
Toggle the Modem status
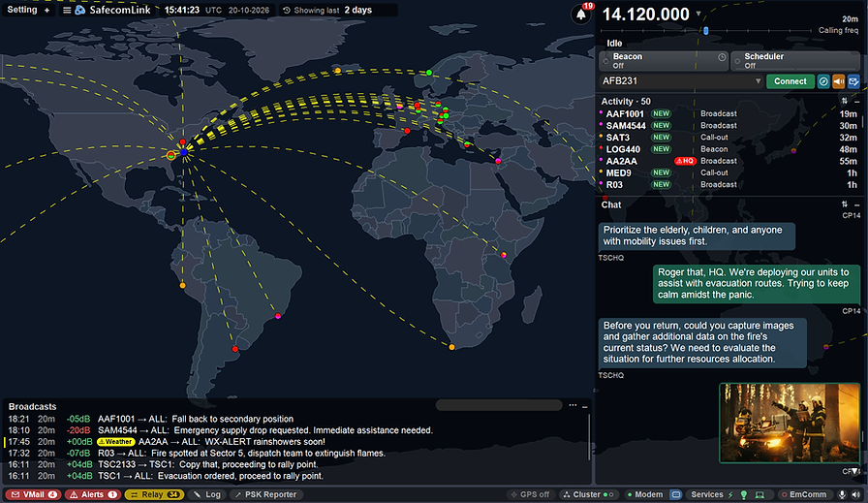pos(644,494)
